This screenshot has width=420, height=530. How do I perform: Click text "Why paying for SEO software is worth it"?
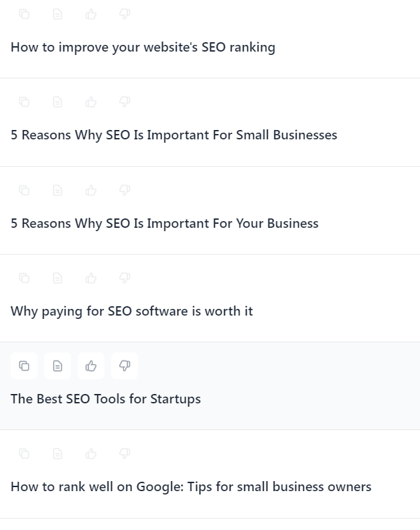[132, 312]
